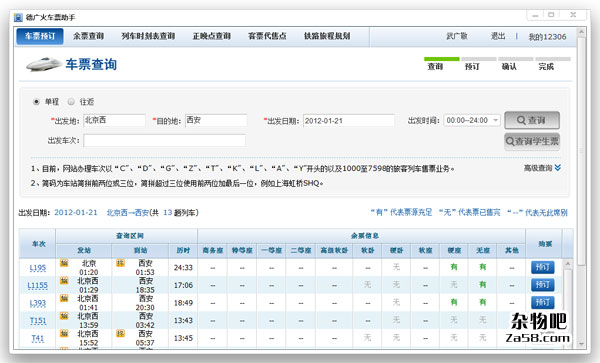Click the double-chevron icon next to 高级查询
This screenshot has height=363, width=600.
[x=558, y=168]
